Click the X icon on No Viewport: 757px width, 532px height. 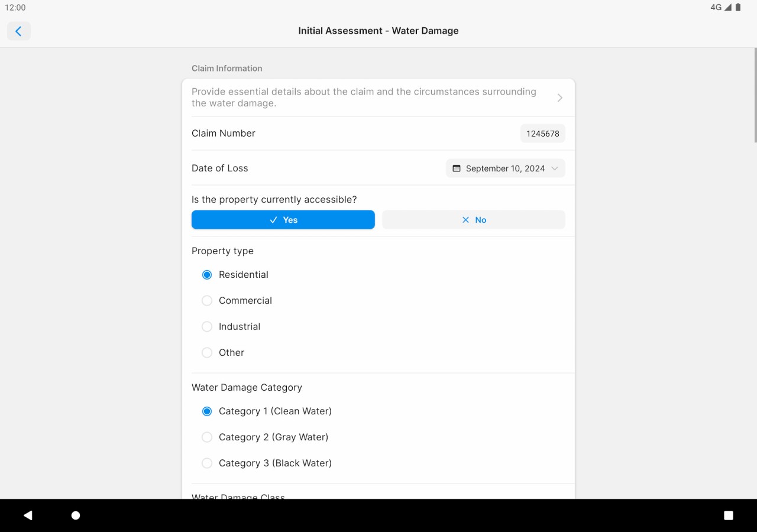[x=465, y=220]
